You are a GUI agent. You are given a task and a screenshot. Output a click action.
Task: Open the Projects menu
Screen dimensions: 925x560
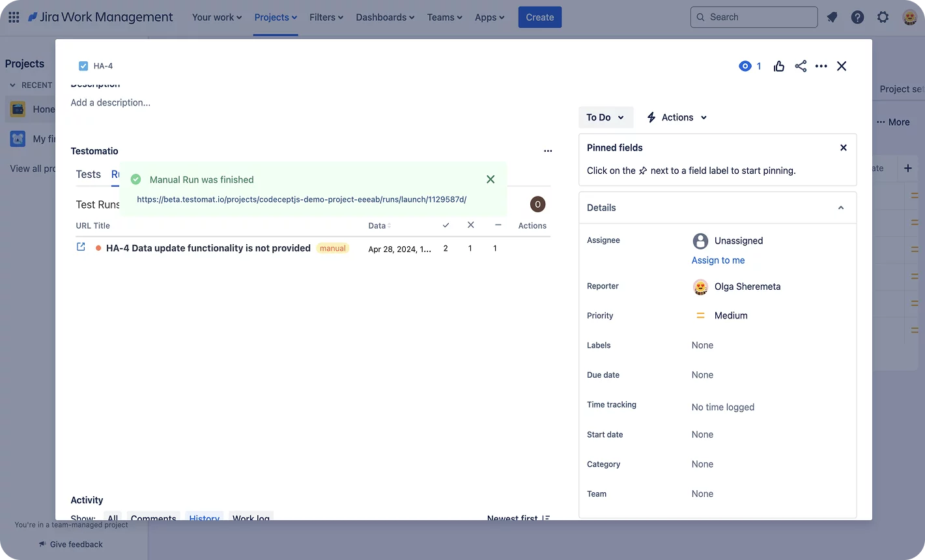pos(276,18)
